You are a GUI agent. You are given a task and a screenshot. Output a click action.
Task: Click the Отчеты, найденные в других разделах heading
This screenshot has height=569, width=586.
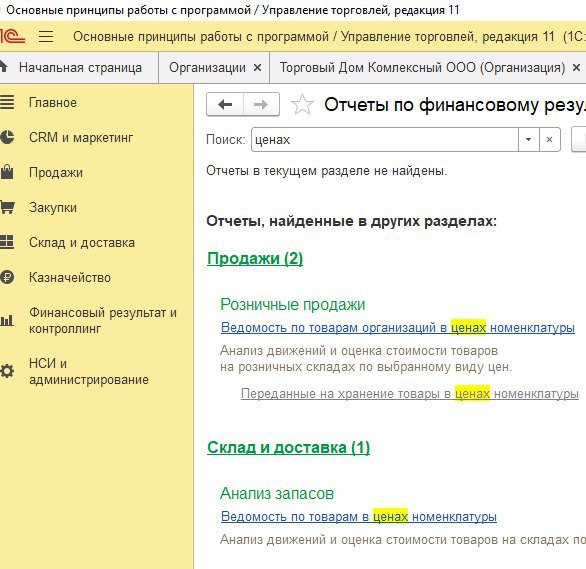click(x=351, y=221)
